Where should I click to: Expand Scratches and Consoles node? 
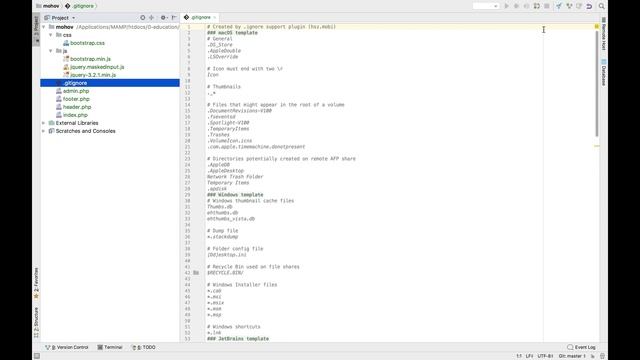(44, 131)
